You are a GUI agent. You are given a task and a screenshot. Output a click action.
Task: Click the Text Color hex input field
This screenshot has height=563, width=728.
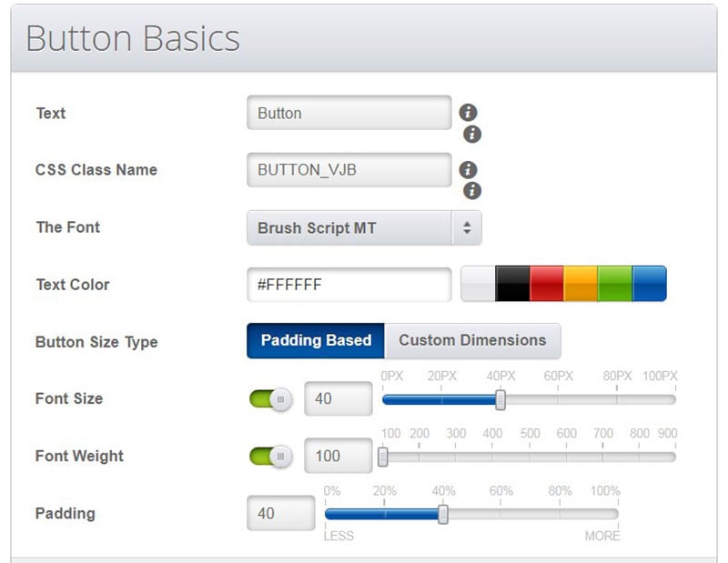[x=349, y=285]
